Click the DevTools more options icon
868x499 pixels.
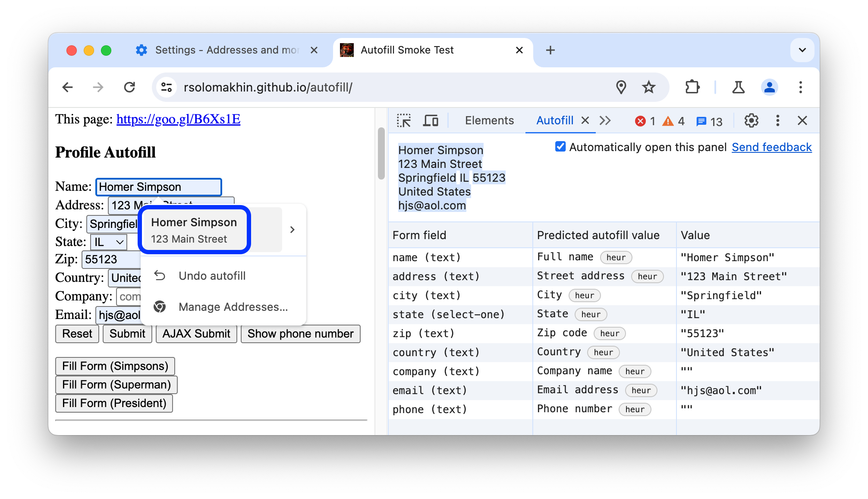pyautogui.click(x=778, y=120)
